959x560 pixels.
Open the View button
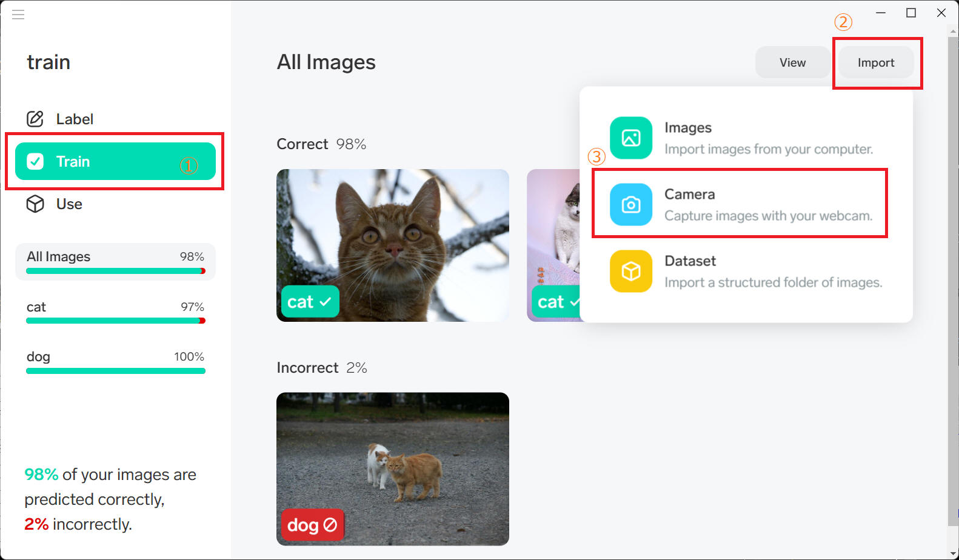pos(792,62)
